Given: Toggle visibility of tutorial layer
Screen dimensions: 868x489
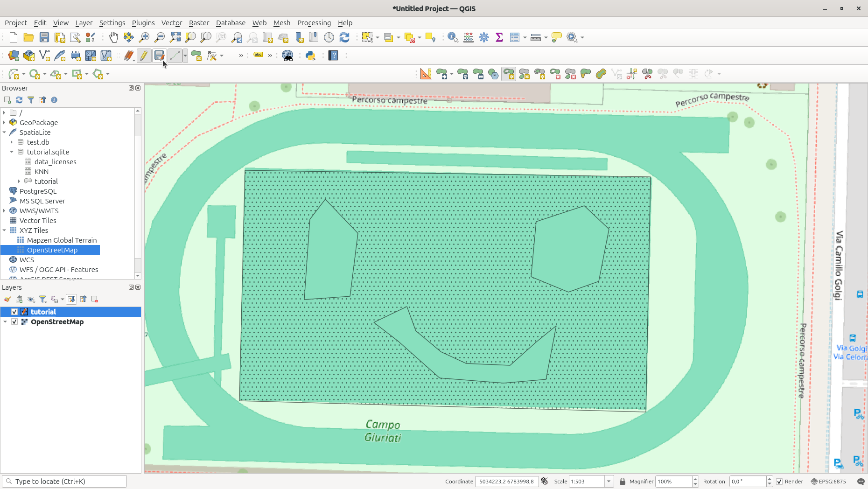Looking at the screenshot, I should (x=14, y=312).
